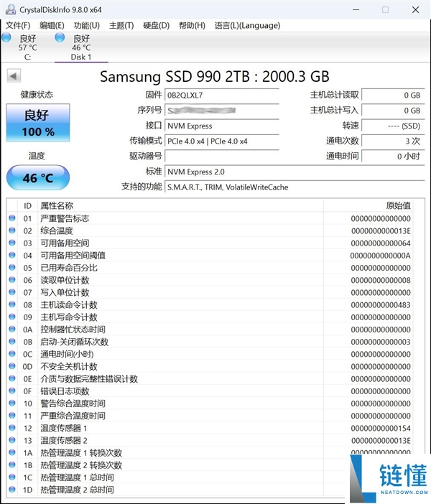Viewport: 431px width, 504px height.
Task: Click raw value 00000000000064 of 可用备用空间
Action: [x=381, y=243]
